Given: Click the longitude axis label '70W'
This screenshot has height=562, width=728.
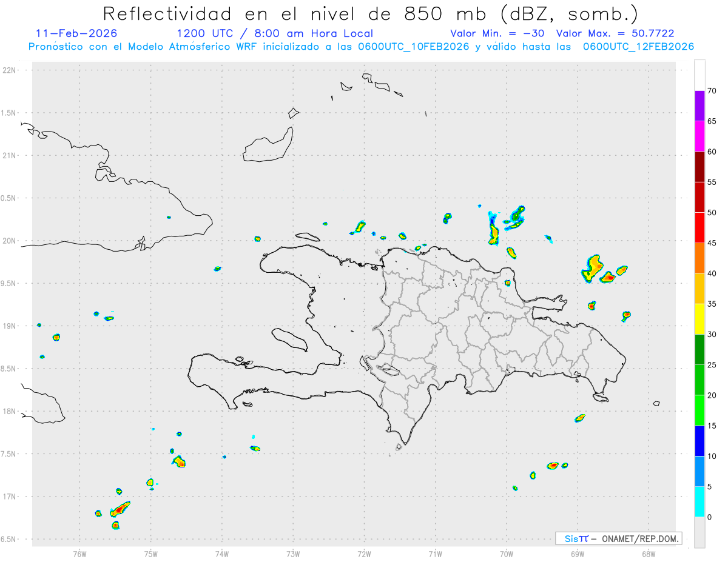Looking at the screenshot, I should point(507,553).
